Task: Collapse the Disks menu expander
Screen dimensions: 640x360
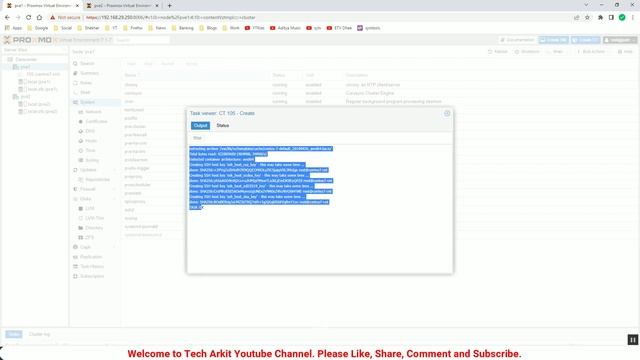Action: (x=114, y=199)
